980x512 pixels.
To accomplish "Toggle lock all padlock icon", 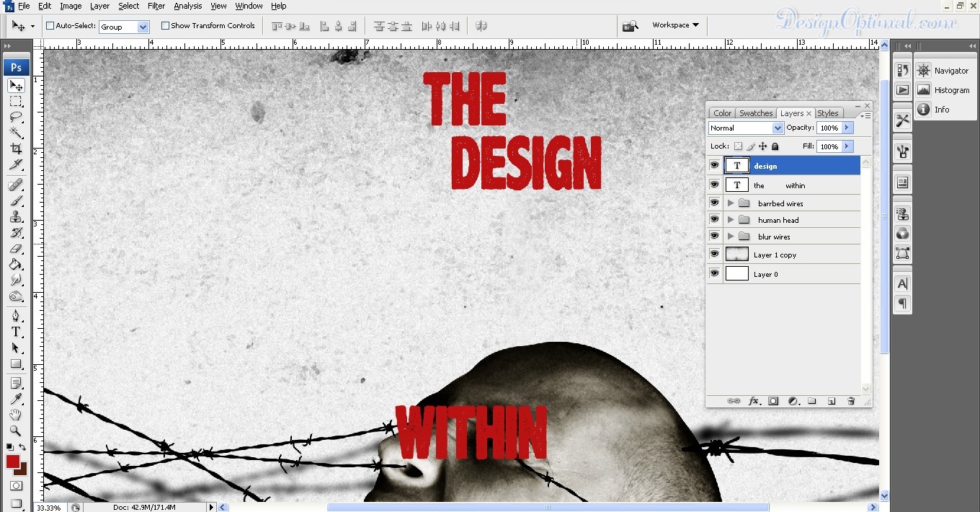I will [x=775, y=146].
